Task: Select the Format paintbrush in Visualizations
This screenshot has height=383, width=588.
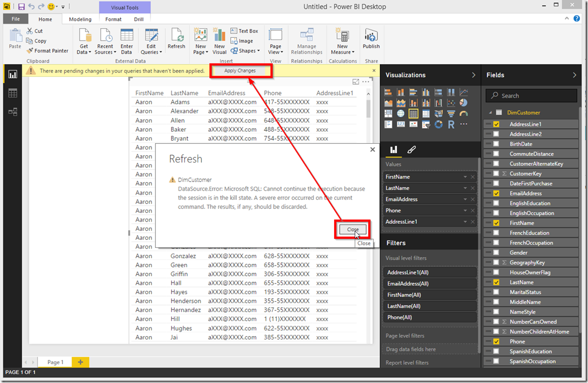Action: click(x=411, y=150)
